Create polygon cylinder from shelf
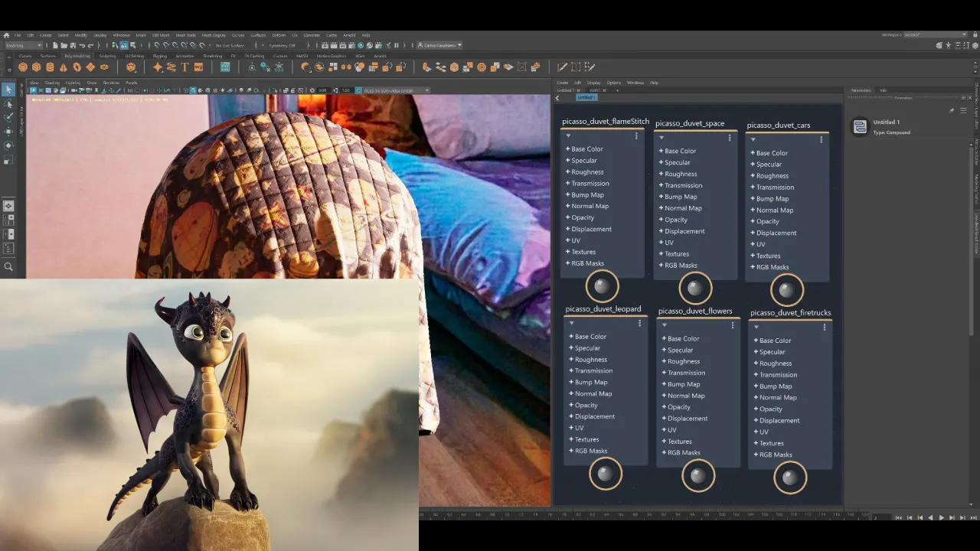 [x=50, y=67]
